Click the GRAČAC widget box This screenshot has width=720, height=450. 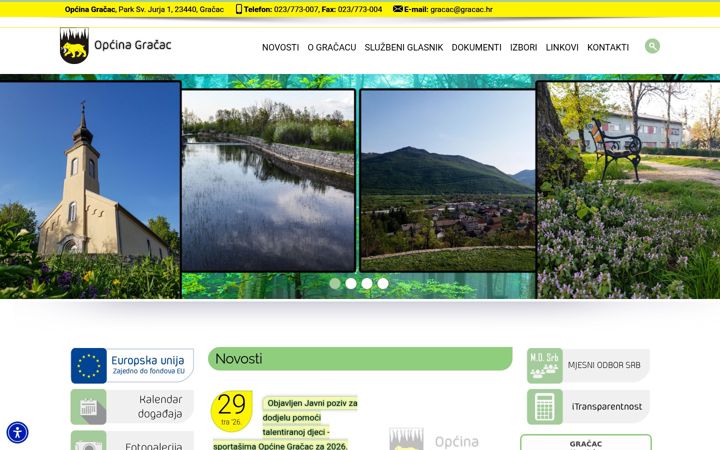586,443
